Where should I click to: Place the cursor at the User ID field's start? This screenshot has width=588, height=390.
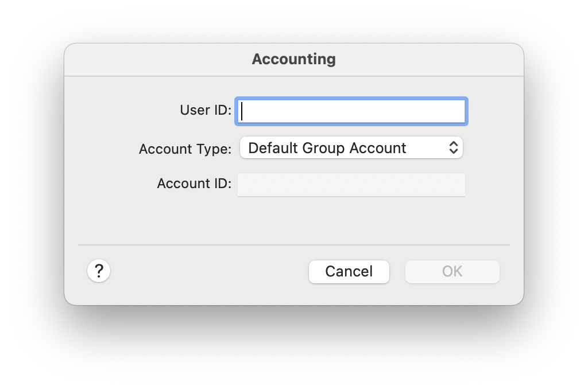click(x=243, y=111)
